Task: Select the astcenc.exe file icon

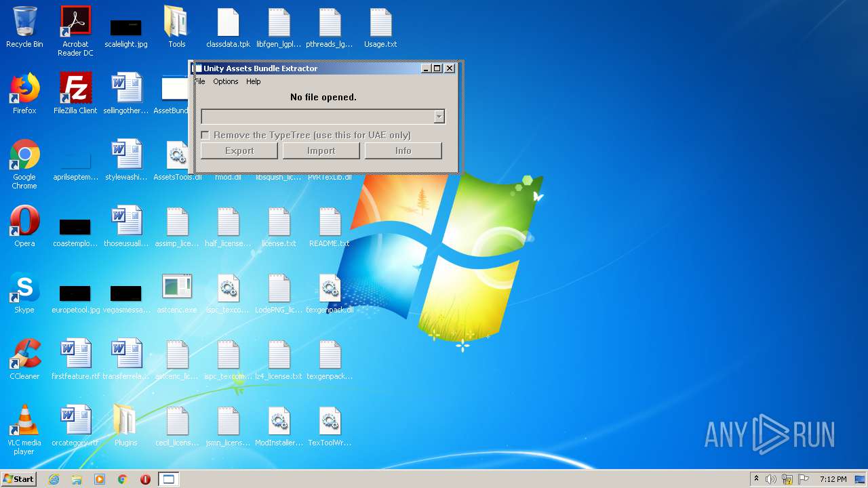Action: 177,293
